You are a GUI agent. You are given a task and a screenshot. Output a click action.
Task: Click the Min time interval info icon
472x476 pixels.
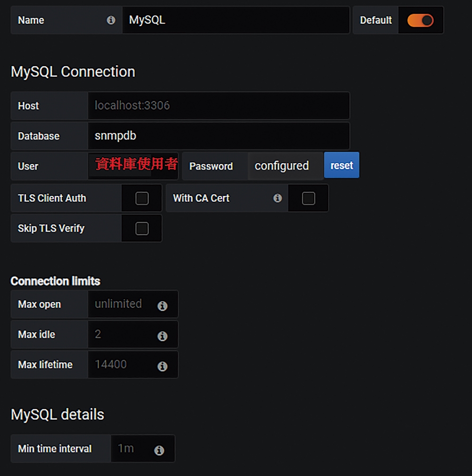tap(159, 450)
